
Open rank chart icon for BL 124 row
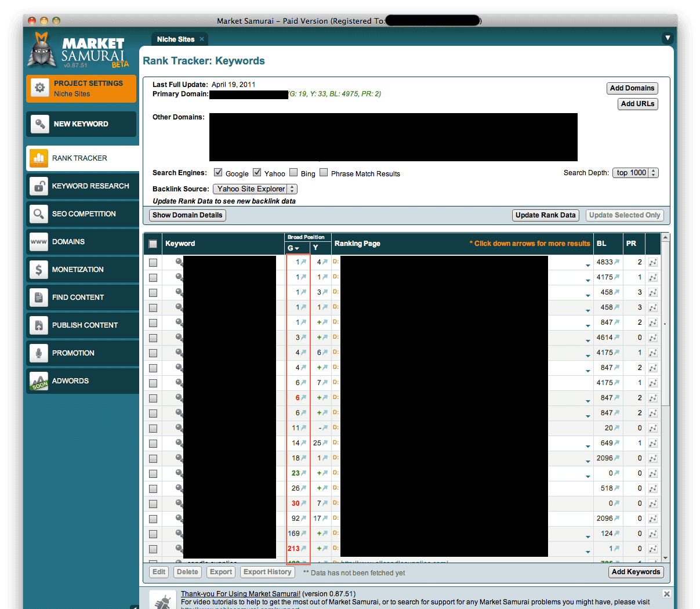tap(653, 534)
